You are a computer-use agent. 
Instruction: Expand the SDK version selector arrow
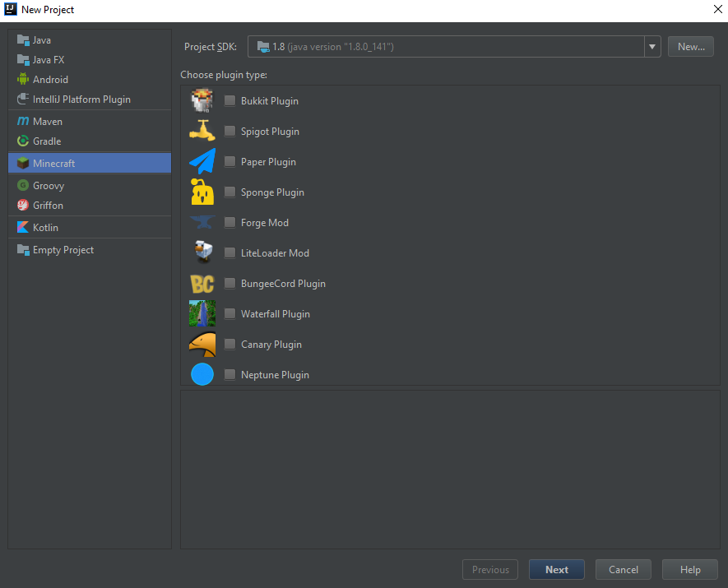tap(651, 46)
